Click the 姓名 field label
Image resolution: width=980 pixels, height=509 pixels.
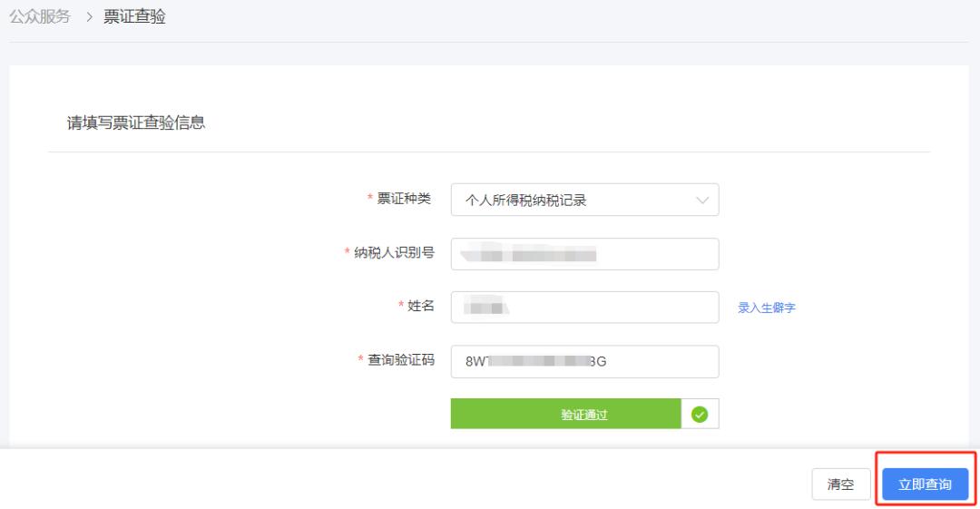point(419,307)
